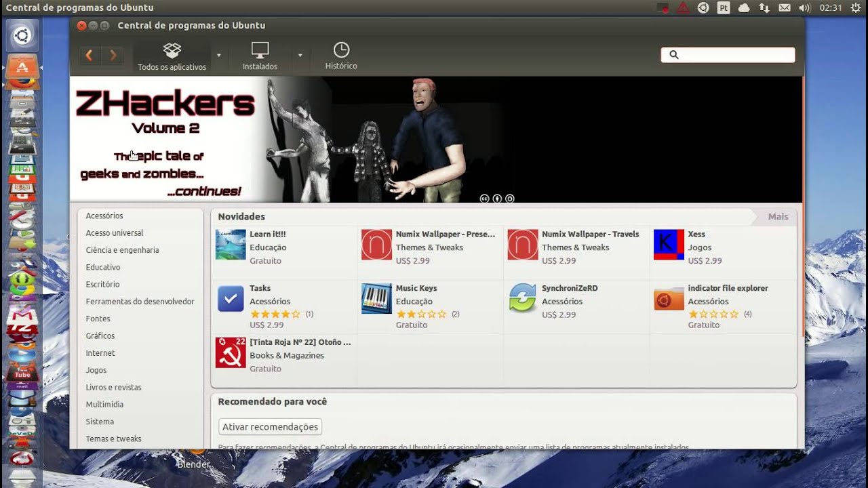Open the indicator file explorer icon

pos(669,299)
